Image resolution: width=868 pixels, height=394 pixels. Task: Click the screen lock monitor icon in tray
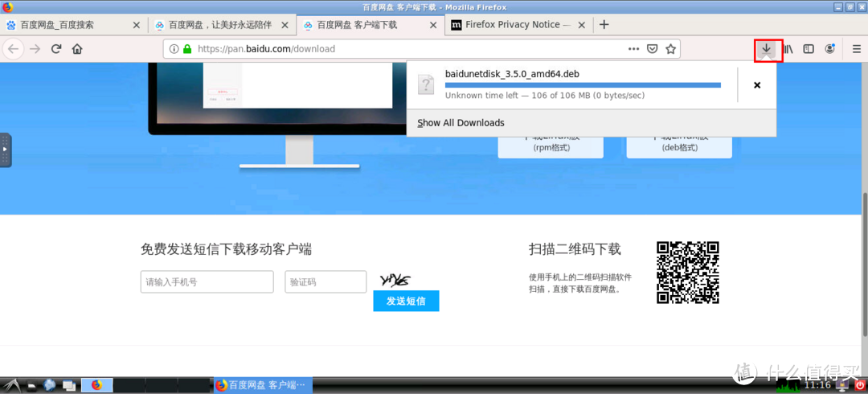click(844, 384)
